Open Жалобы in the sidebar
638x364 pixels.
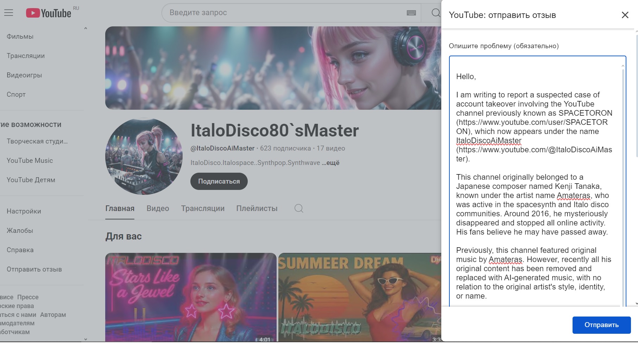pyautogui.click(x=20, y=231)
